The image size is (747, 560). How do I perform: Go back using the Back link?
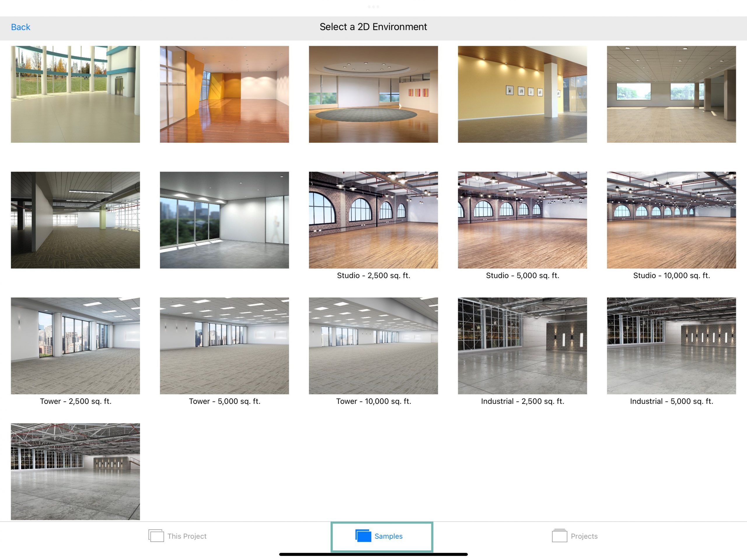coord(21,27)
